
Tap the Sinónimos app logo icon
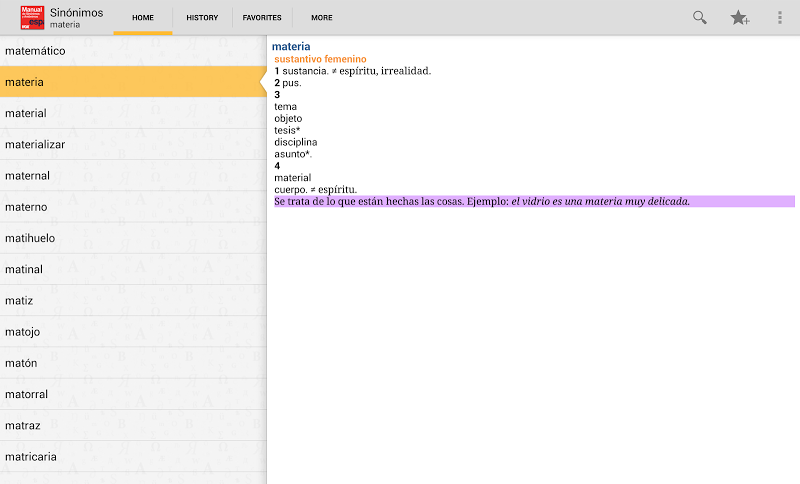pyautogui.click(x=32, y=17)
